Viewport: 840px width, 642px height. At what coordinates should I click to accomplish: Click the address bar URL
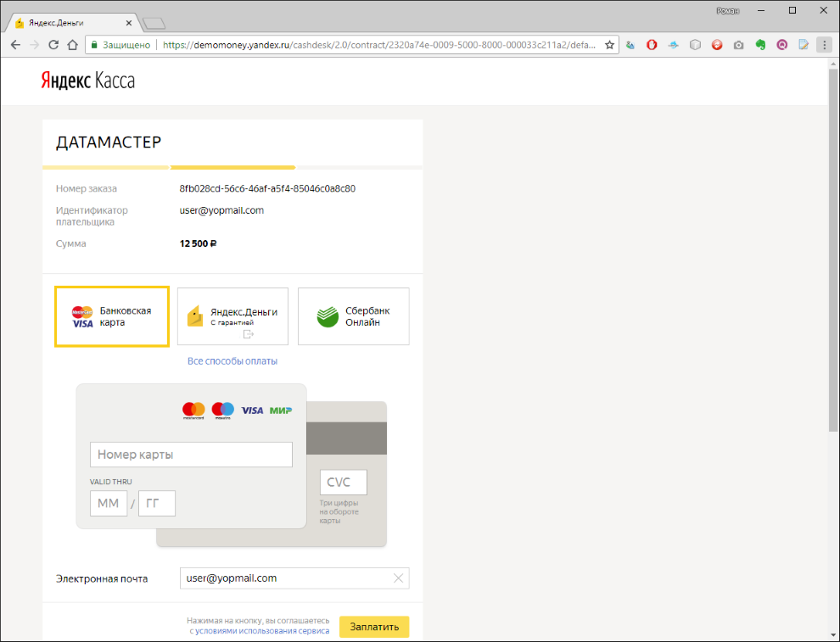click(x=378, y=45)
